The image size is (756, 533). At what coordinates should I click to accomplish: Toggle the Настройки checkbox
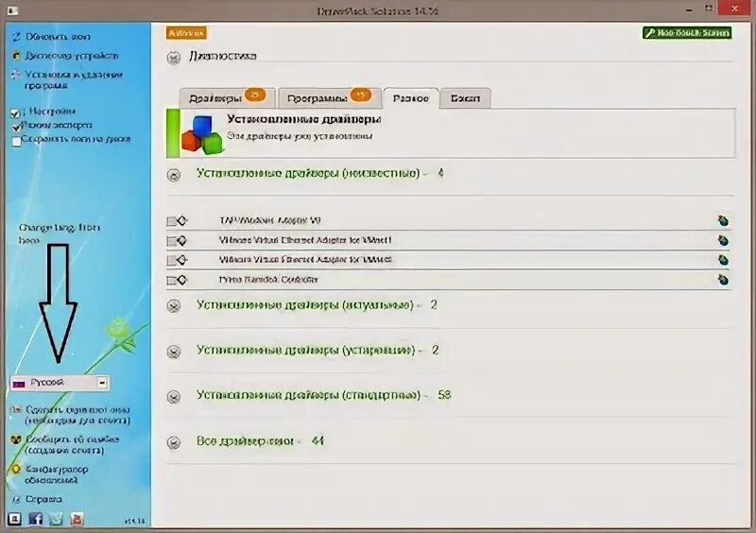coord(15,113)
